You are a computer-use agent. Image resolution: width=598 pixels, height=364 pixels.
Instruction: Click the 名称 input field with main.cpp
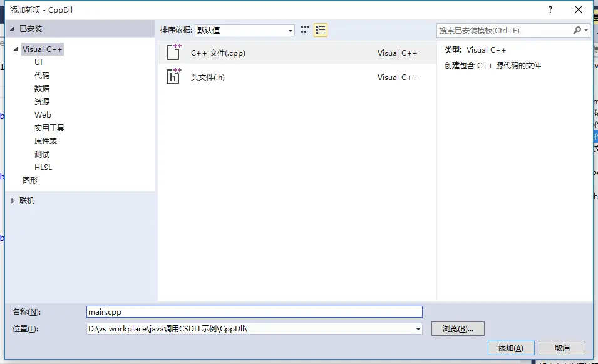click(x=254, y=312)
